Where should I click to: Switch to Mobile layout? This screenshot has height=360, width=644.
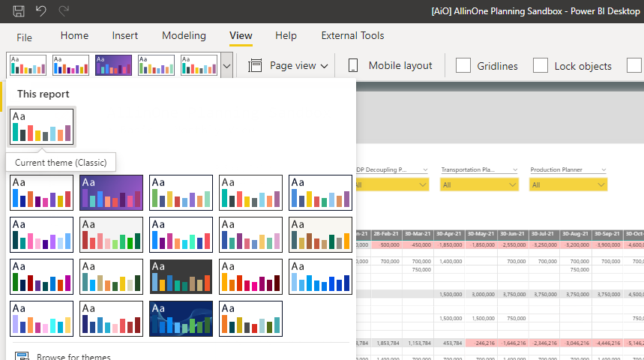click(x=400, y=66)
